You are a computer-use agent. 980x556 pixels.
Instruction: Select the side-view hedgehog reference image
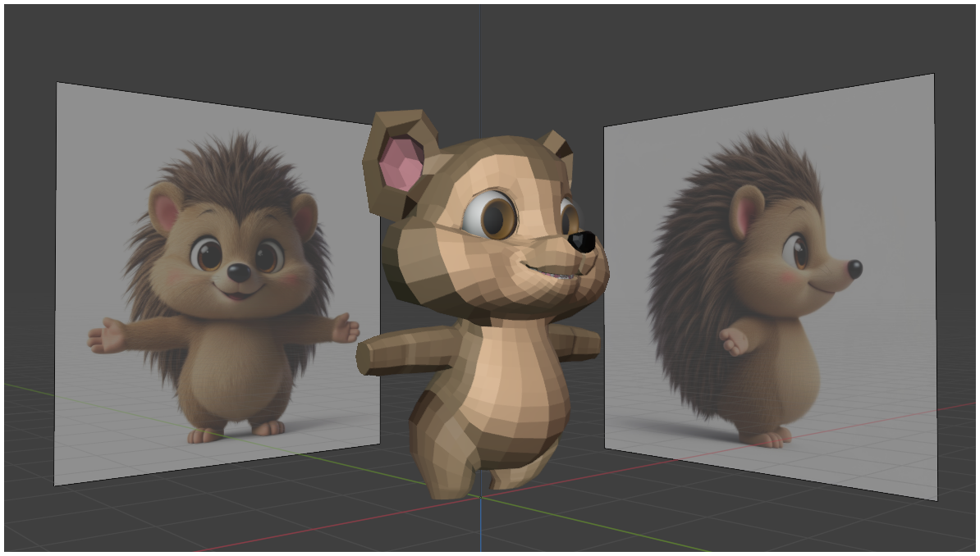(x=770, y=287)
